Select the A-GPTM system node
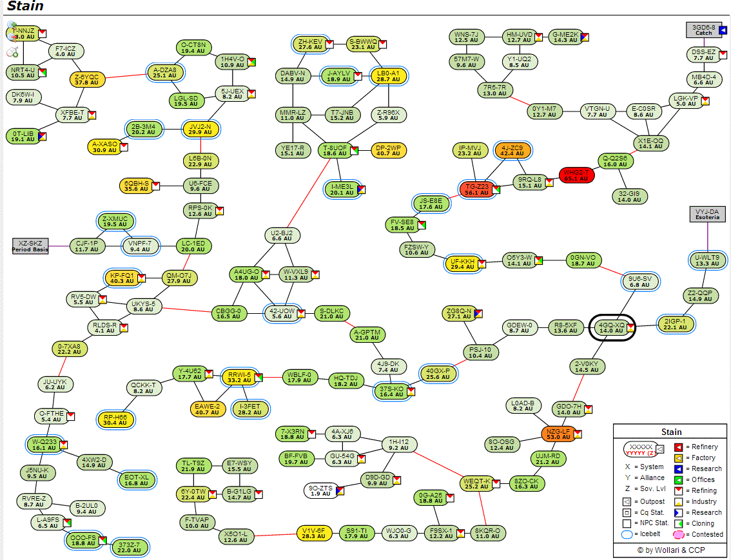 [x=367, y=334]
